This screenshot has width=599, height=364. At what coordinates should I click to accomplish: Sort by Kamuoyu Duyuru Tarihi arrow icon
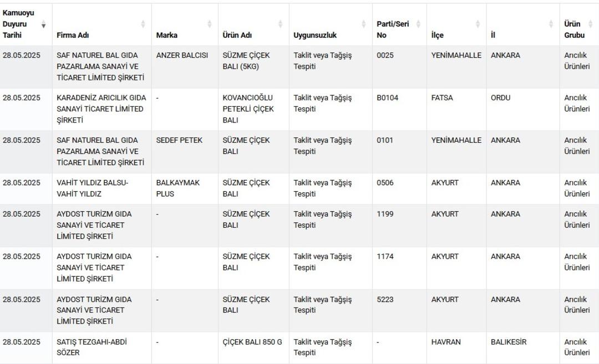[x=44, y=24]
